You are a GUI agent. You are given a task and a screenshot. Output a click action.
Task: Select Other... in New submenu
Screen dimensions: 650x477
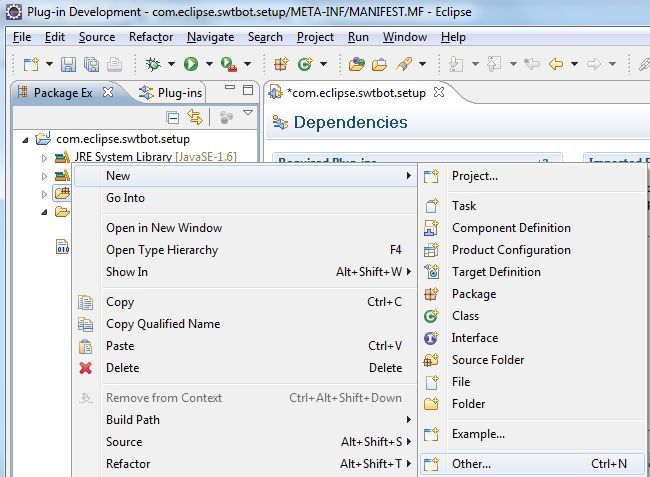pos(533,464)
